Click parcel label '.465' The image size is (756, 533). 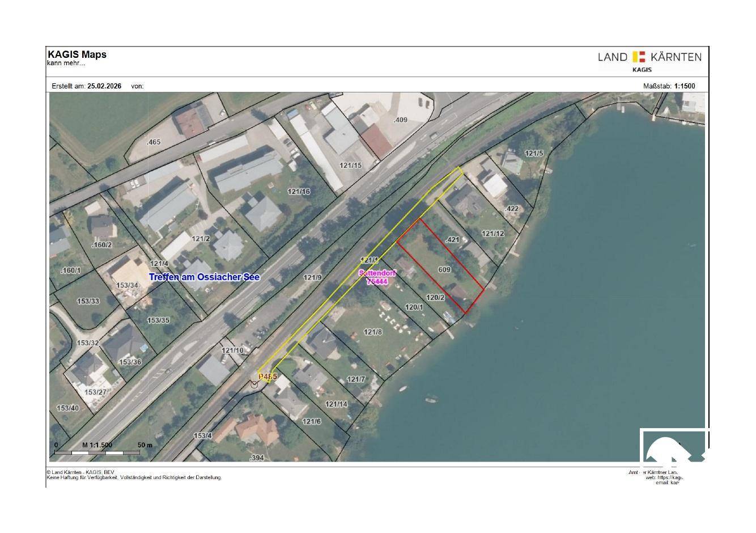pos(154,142)
